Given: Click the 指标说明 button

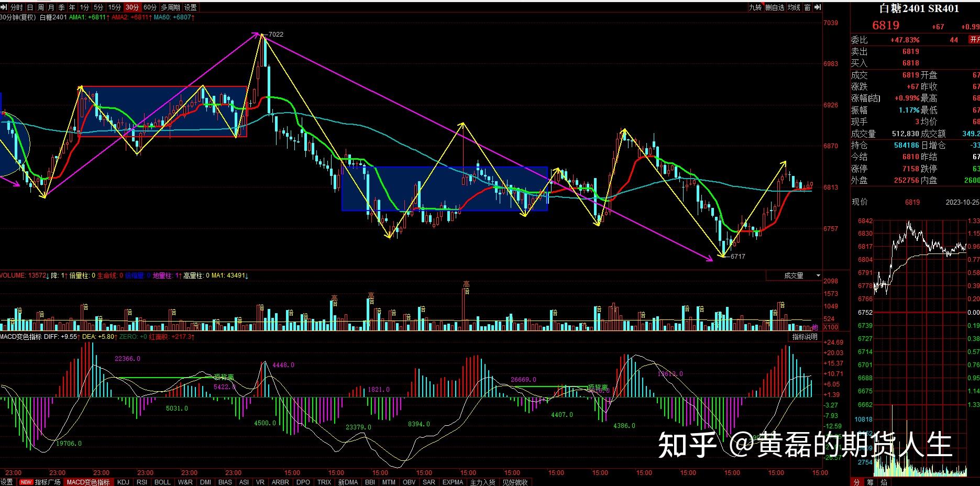Looking at the screenshot, I should [x=805, y=337].
